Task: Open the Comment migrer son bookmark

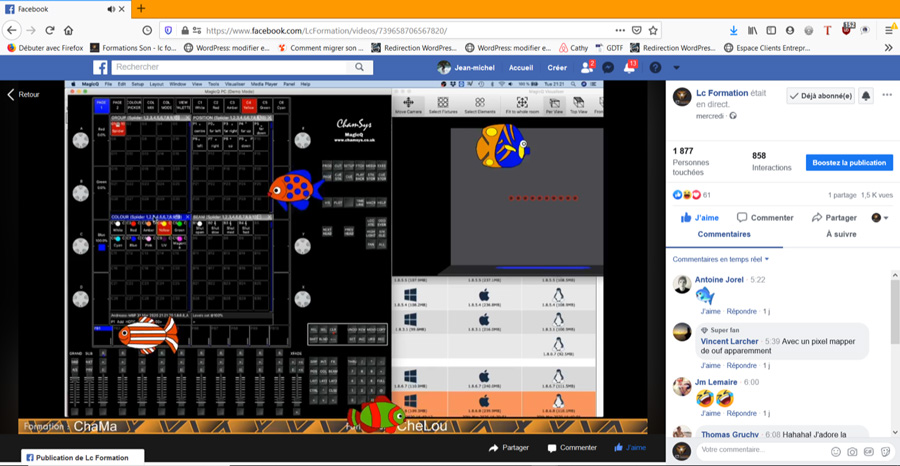Action: pos(321,48)
